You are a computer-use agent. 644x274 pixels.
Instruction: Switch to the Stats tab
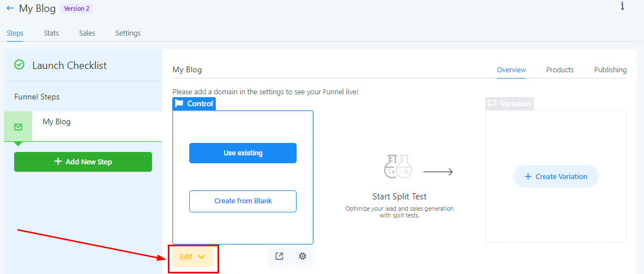[x=51, y=33]
